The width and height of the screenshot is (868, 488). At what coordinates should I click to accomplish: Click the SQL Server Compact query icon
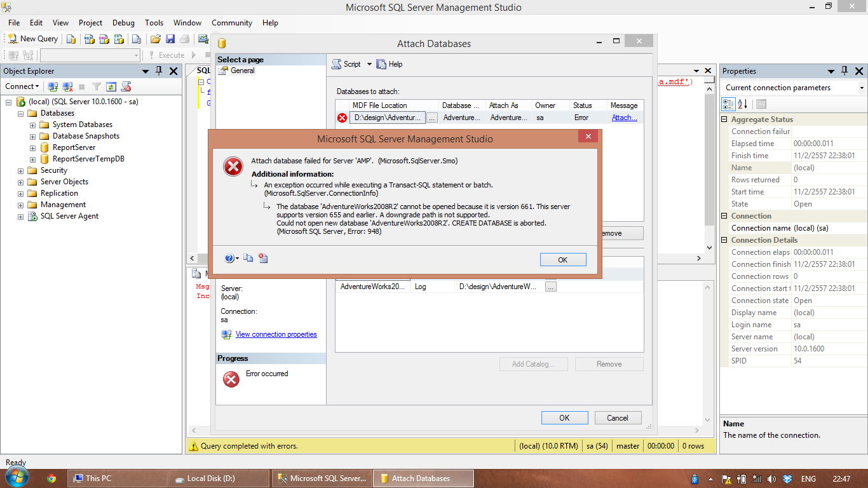pyautogui.click(x=135, y=39)
